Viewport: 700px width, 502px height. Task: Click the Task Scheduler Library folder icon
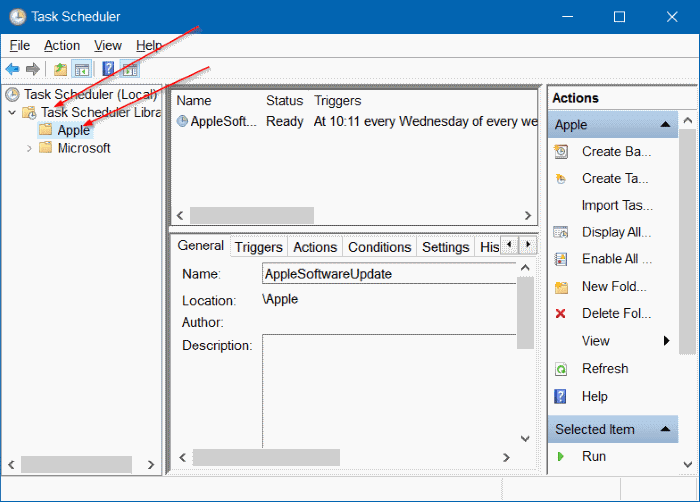30,113
